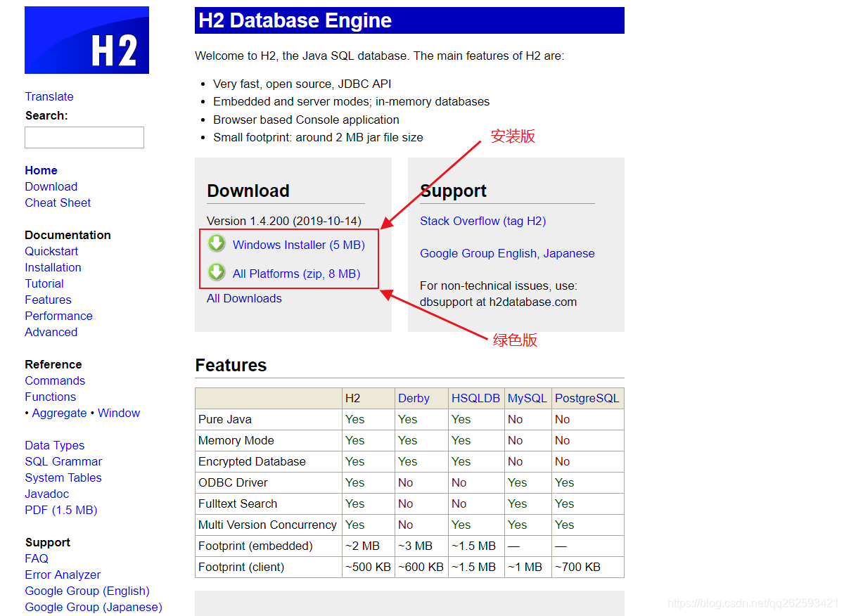Click MySQL column header link
The image size is (844, 616).
tap(527, 398)
